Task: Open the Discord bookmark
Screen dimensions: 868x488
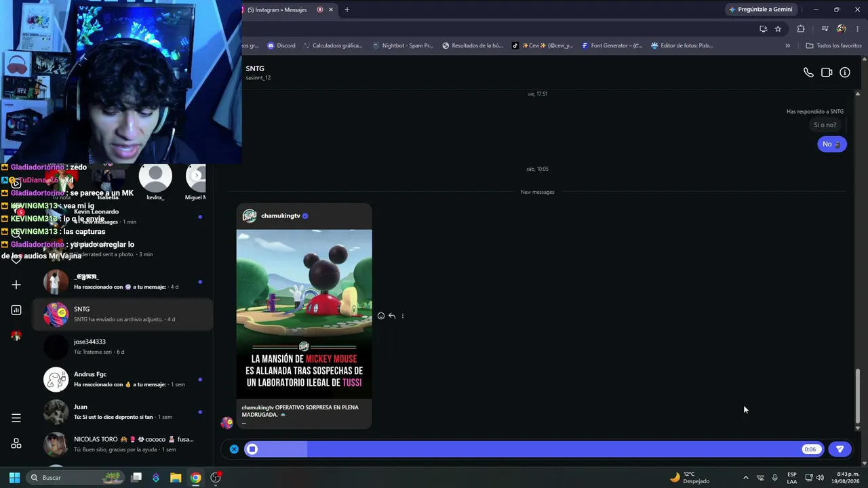Action: [281, 45]
